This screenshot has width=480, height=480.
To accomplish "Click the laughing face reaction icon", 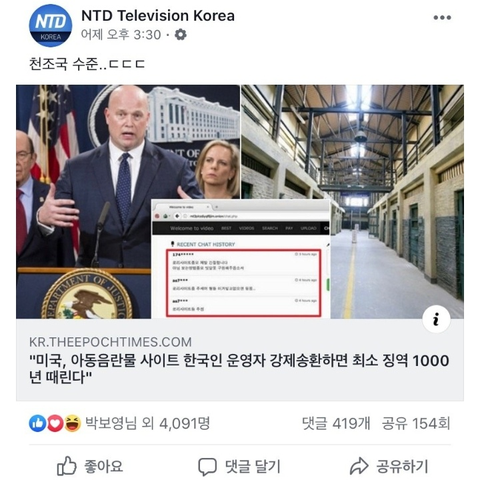I will coord(73,423).
